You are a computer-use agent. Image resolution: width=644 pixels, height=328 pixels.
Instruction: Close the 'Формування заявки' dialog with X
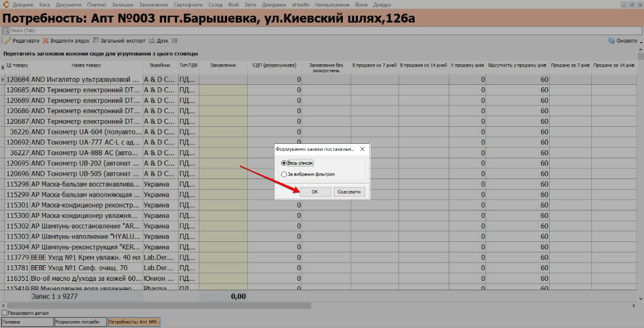pyautogui.click(x=362, y=149)
